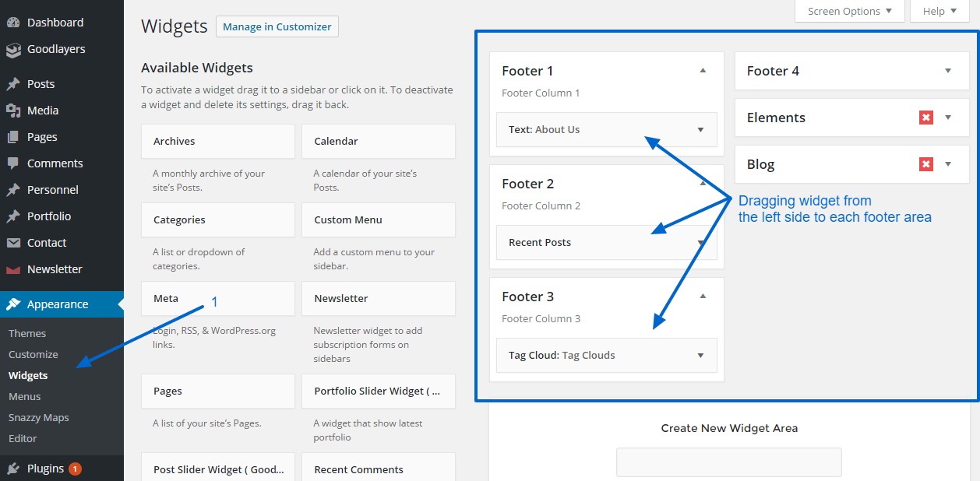Screen dimensions: 980x481
Task: Click the Goodlayers layers icon
Action: coord(13,50)
